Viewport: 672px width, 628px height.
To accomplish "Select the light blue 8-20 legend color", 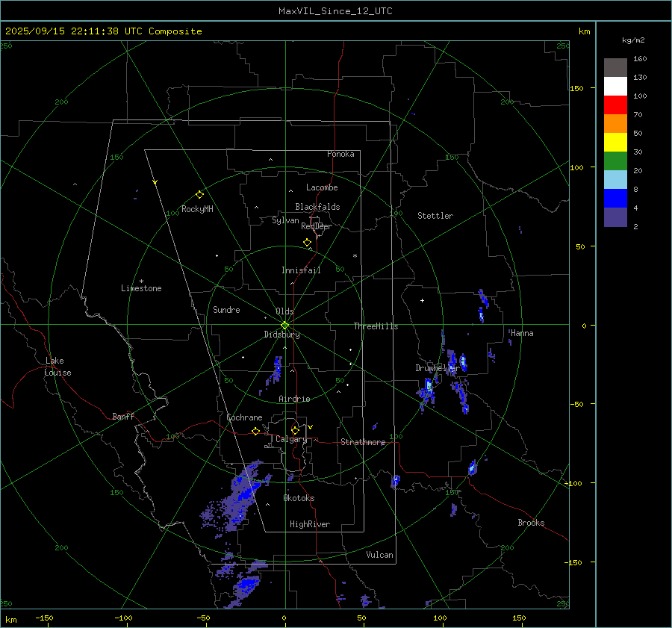I will [615, 180].
